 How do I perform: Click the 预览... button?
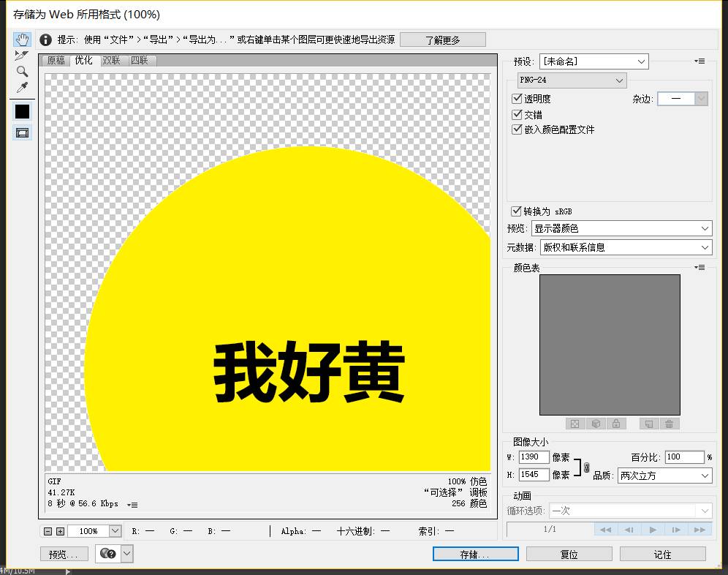64,554
